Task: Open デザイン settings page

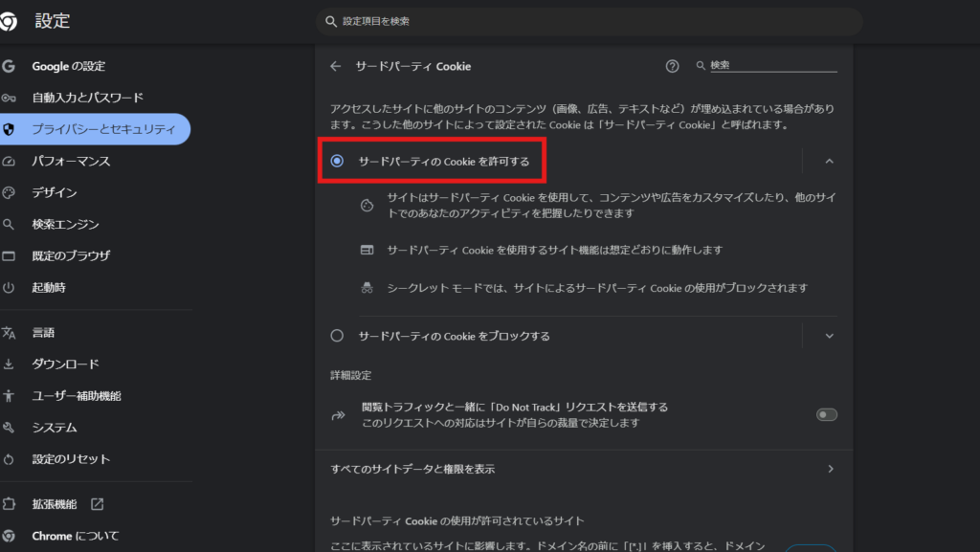Action: point(55,193)
